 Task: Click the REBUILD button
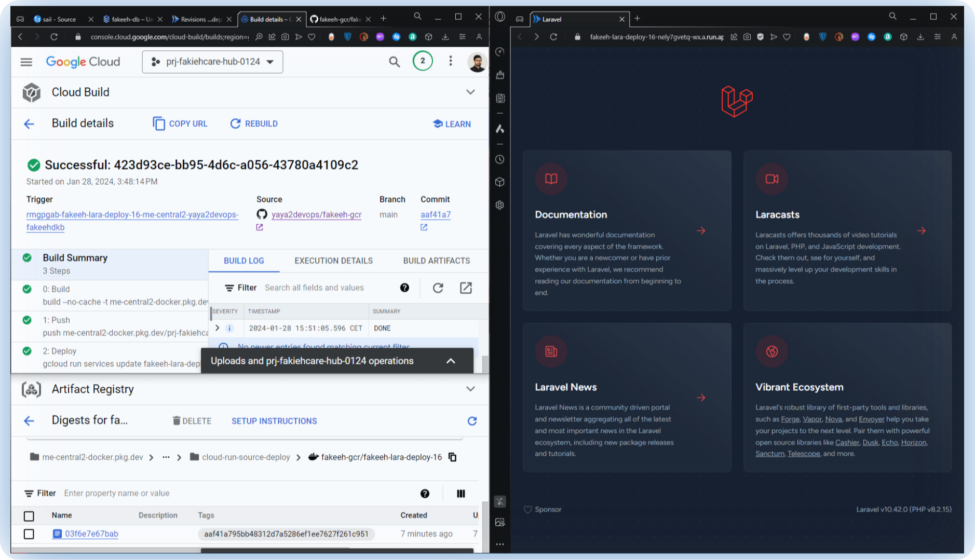[254, 124]
